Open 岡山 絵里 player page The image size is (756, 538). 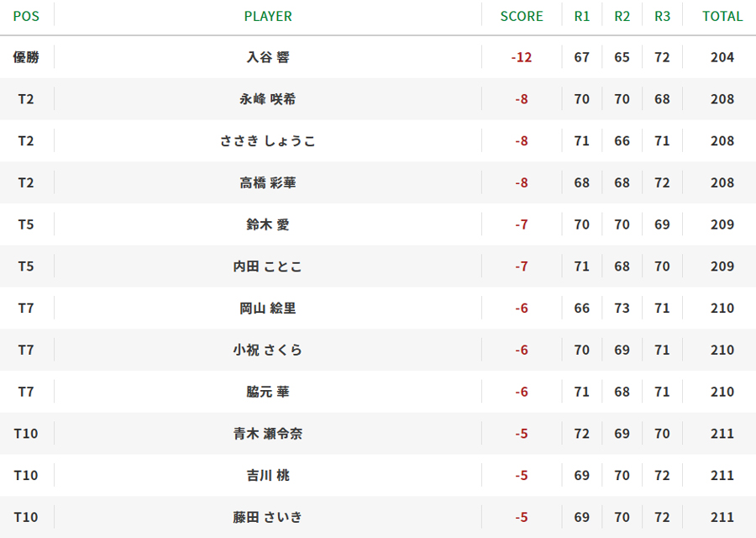(x=268, y=309)
